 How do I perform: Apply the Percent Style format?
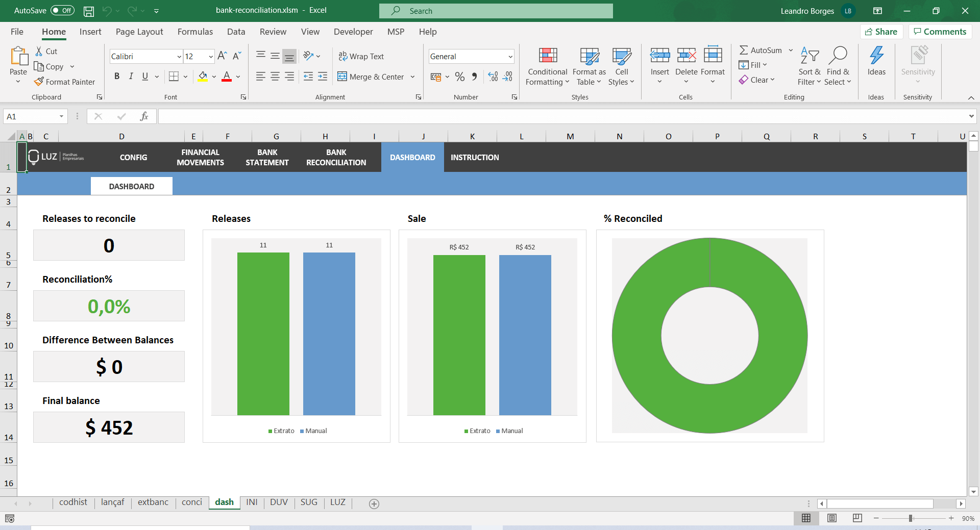click(x=460, y=77)
